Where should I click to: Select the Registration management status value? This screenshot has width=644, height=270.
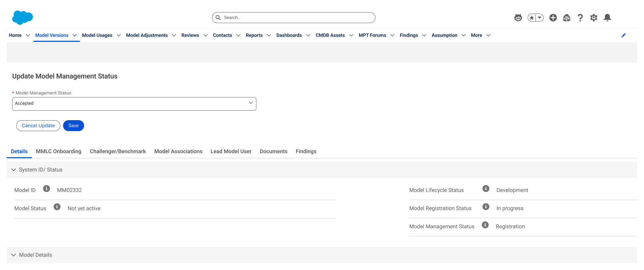pos(510,227)
